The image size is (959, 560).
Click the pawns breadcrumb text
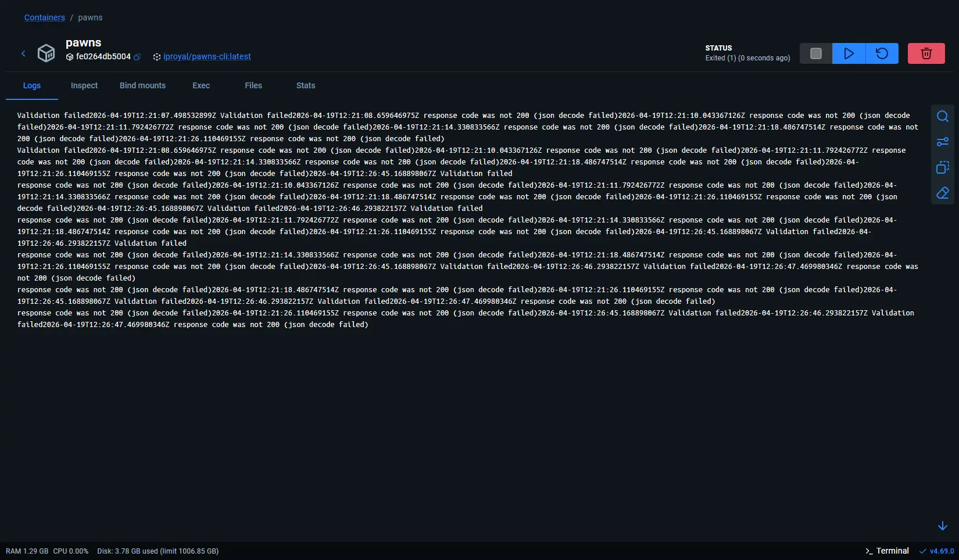pyautogui.click(x=90, y=17)
